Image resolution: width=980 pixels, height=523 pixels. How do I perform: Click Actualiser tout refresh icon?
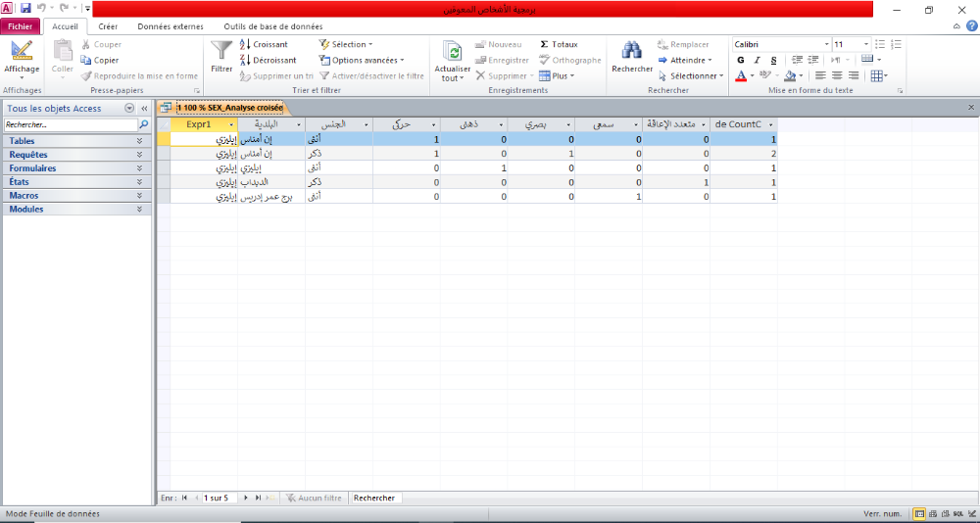point(452,51)
